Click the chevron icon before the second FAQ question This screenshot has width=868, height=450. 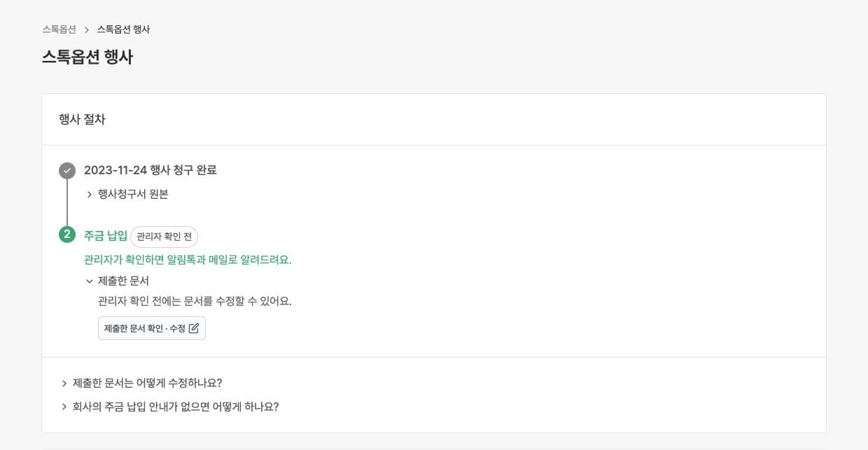tap(64, 407)
